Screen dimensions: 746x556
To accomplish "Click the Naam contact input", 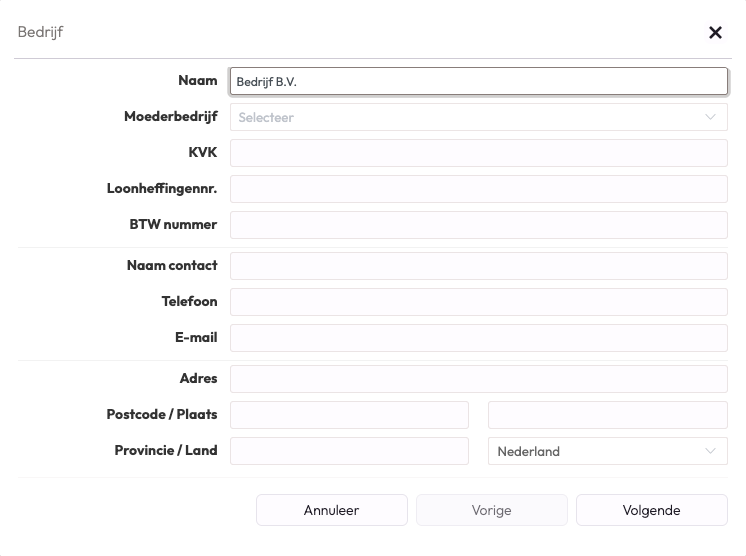I will tap(478, 266).
